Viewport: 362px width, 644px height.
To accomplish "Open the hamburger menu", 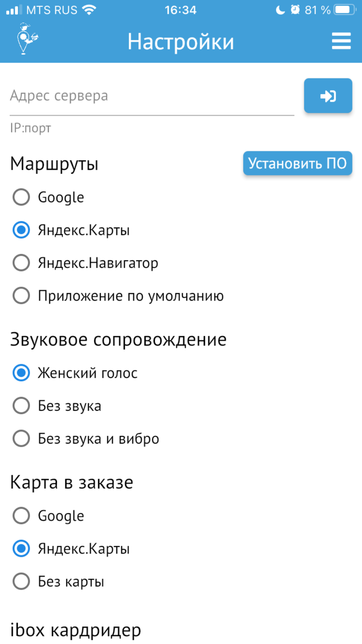I will (341, 41).
